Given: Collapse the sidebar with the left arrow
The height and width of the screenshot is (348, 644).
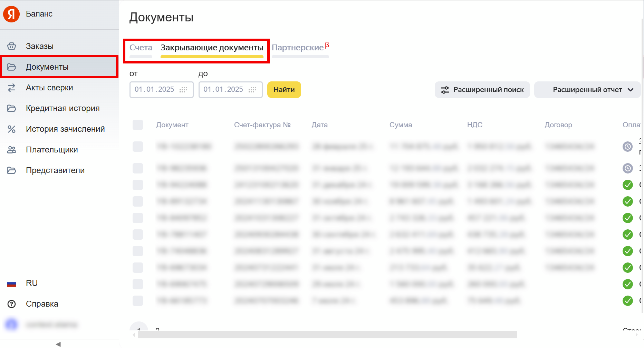Looking at the screenshot, I should [x=58, y=344].
